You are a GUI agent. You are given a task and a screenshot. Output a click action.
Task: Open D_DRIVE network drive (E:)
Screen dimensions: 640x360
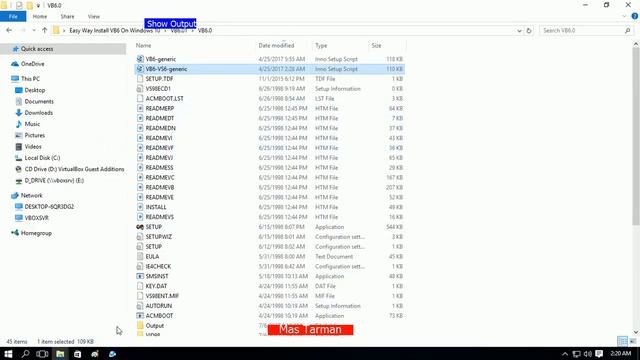[x=54, y=180]
